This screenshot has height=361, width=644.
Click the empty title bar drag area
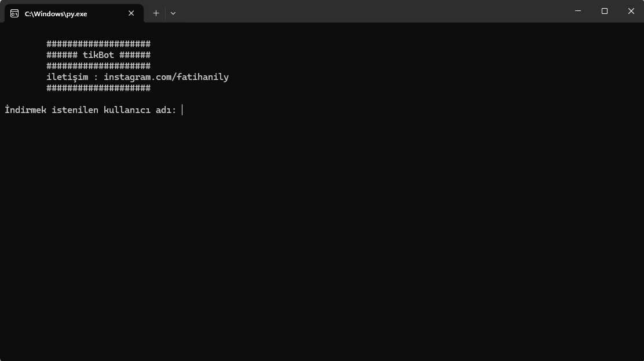[371, 12]
